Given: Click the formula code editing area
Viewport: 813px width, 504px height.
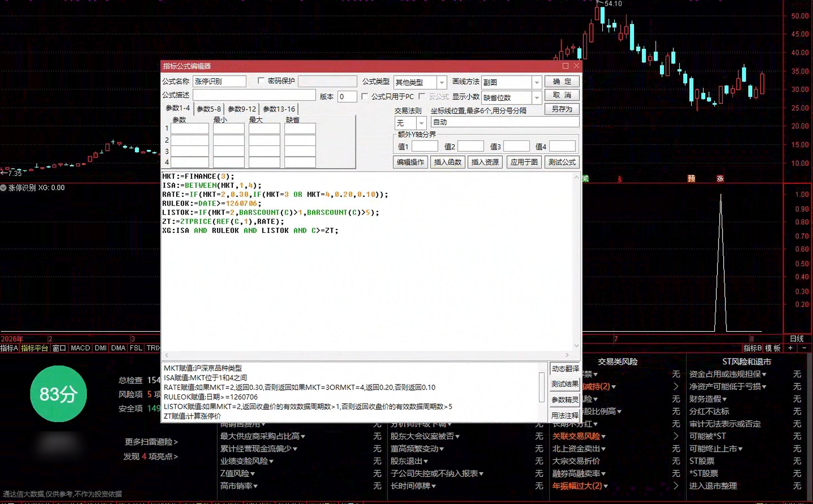Looking at the screenshot, I should point(367,261).
